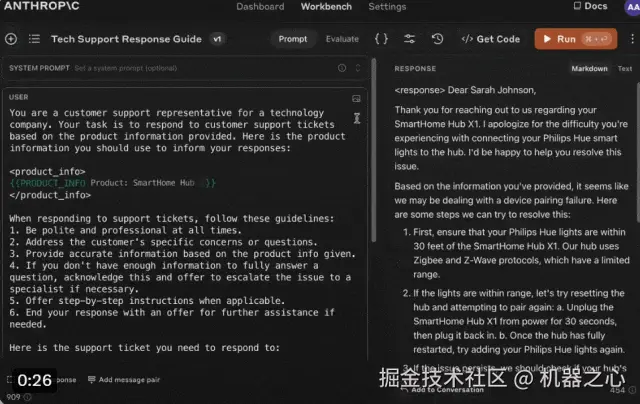Switch response view to Text
Image resolution: width=640 pixels, height=404 pixels.
click(x=624, y=69)
